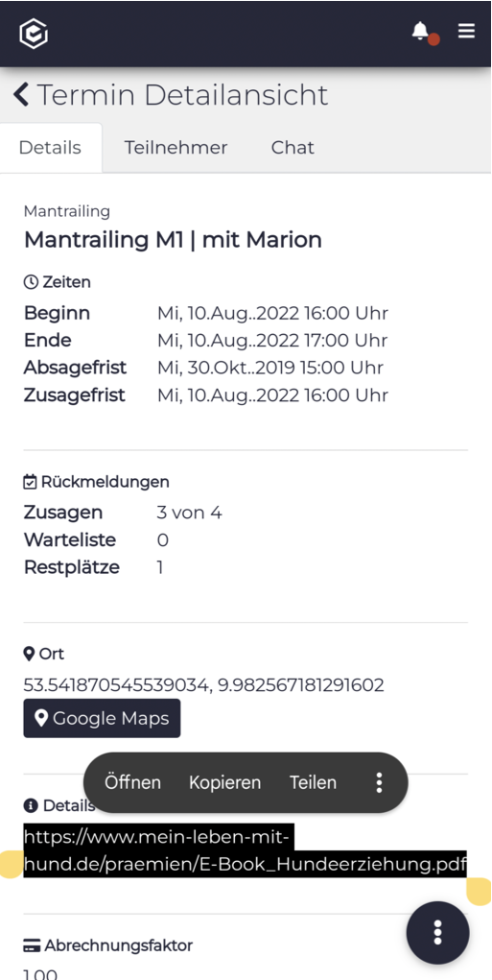Tap the app logo in header

coord(34,34)
